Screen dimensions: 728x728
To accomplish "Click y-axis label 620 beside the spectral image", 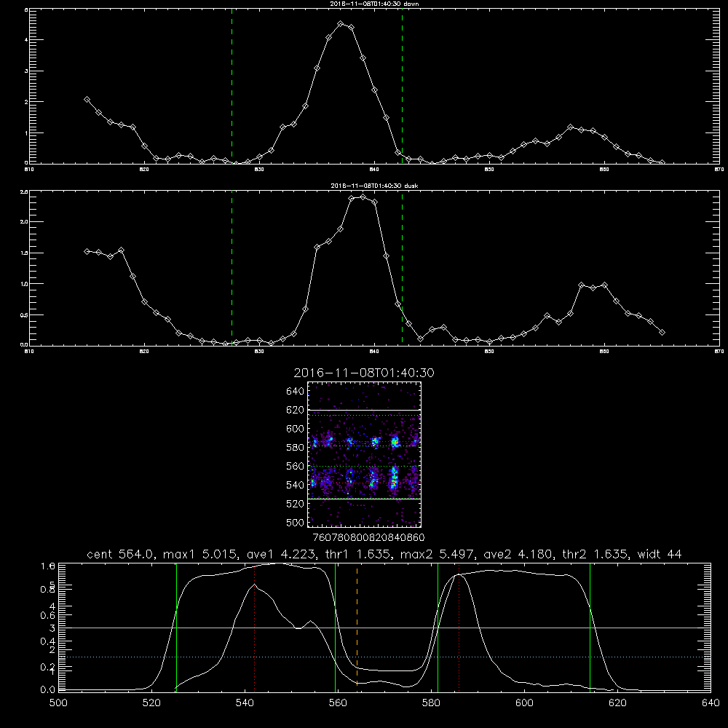I will [x=296, y=410].
